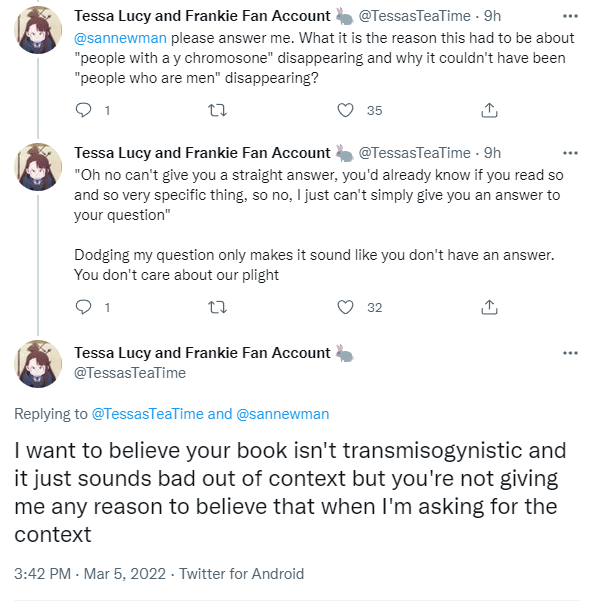Open @TessasTeaTime handle under main tweet name
The width and height of the screenshot is (593, 601).
tap(130, 373)
